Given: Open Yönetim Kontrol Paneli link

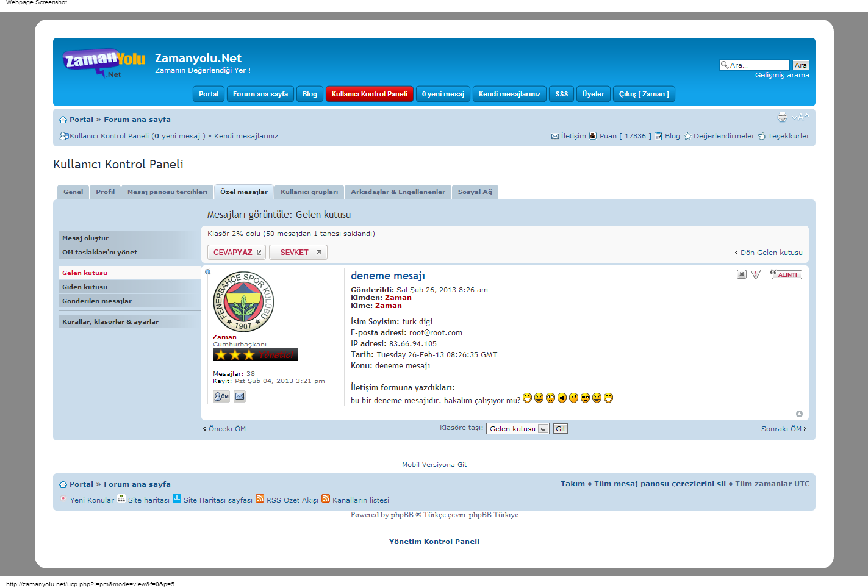Looking at the screenshot, I should click(x=434, y=542).
